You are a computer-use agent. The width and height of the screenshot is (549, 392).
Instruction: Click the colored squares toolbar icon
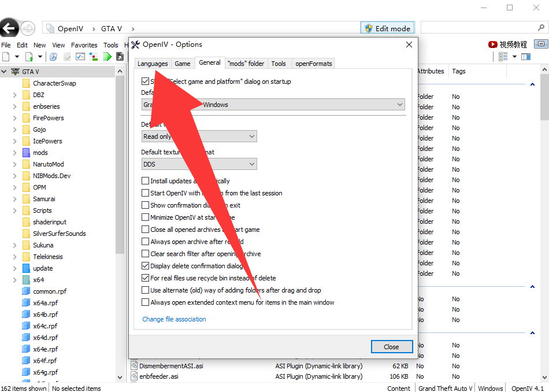(94, 57)
